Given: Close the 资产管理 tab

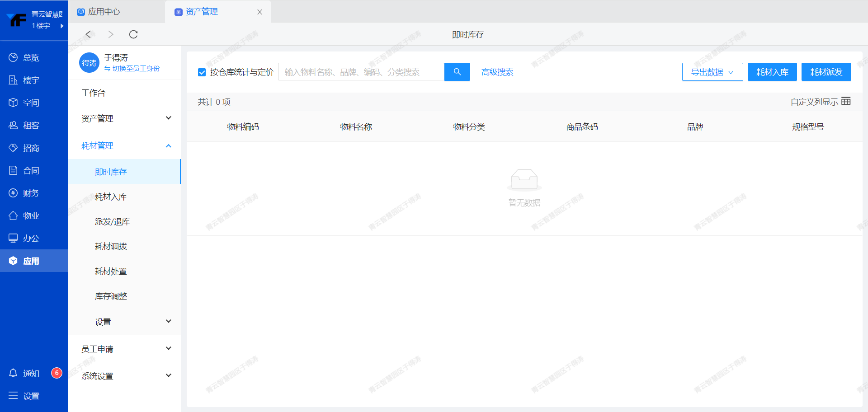Looking at the screenshot, I should point(259,12).
